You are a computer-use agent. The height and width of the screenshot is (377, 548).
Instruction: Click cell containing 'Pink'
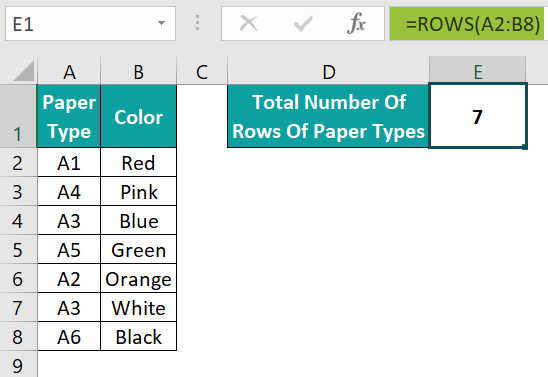(x=138, y=191)
